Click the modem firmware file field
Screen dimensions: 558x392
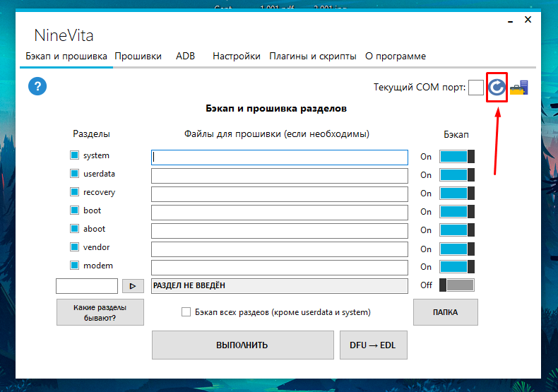pos(280,268)
